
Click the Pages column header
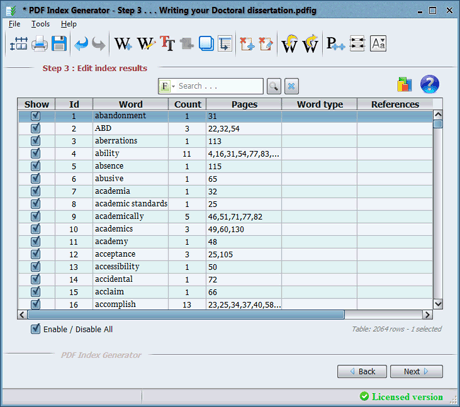(244, 104)
